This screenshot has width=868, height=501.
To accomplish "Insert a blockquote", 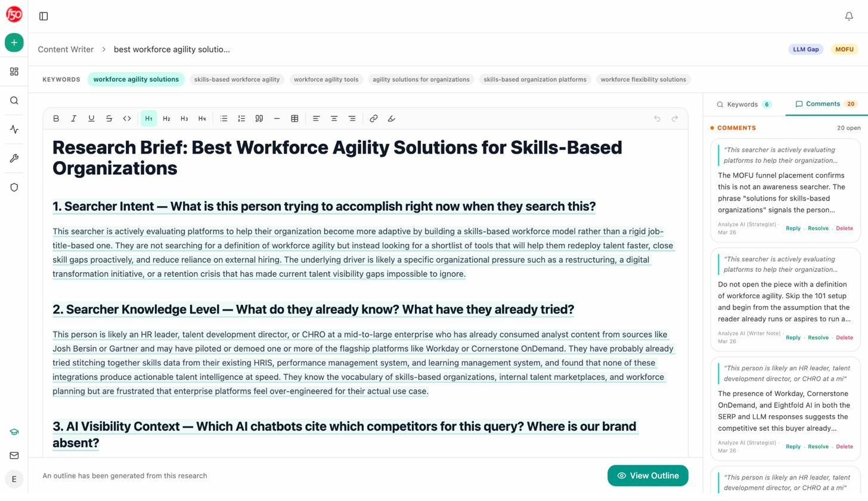I will click(259, 118).
